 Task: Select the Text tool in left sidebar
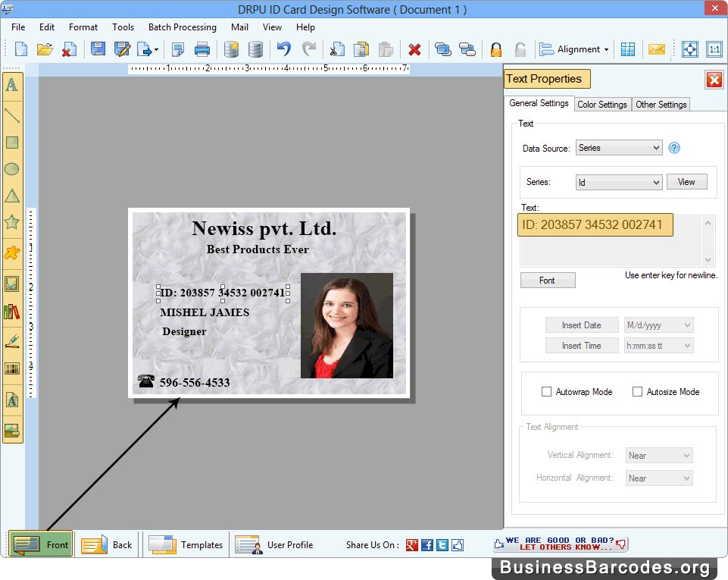click(12, 85)
